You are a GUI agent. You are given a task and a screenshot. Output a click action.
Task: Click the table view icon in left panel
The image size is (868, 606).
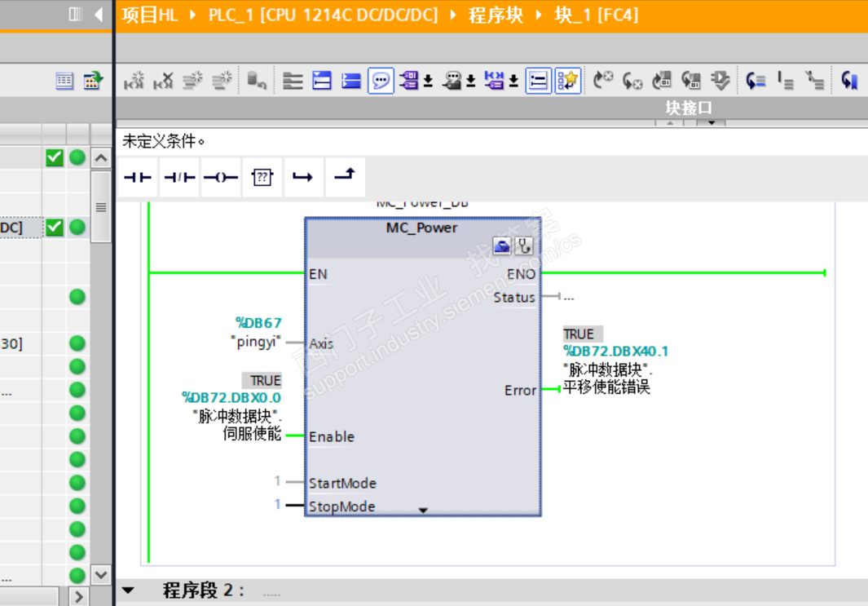pos(64,81)
